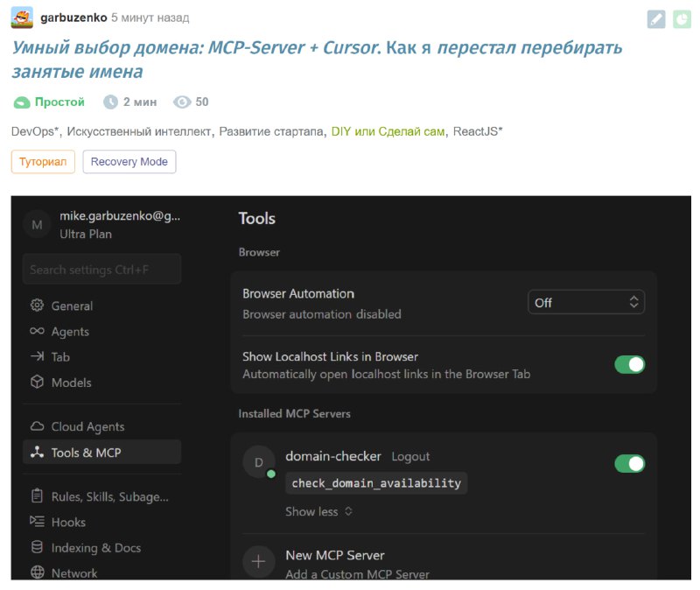Screen dimensions: 700x590
Task: Click the General gear icon
Action: (x=37, y=306)
